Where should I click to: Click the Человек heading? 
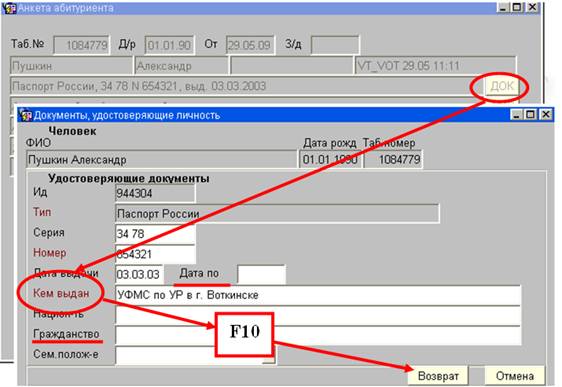(72, 131)
